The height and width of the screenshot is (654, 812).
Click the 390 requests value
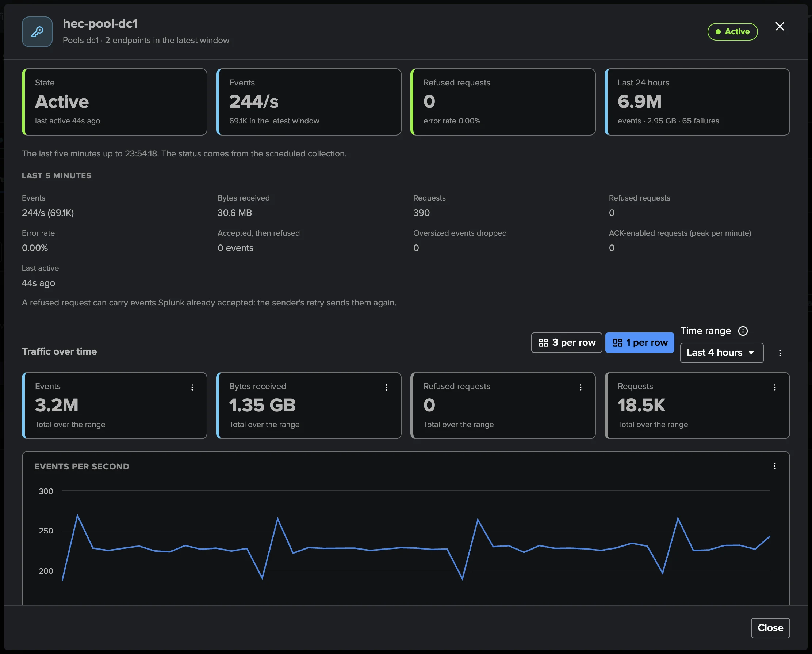(x=421, y=213)
